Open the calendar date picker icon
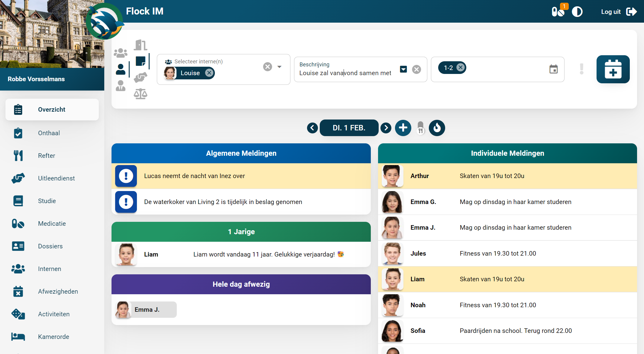The image size is (644, 354). click(553, 69)
